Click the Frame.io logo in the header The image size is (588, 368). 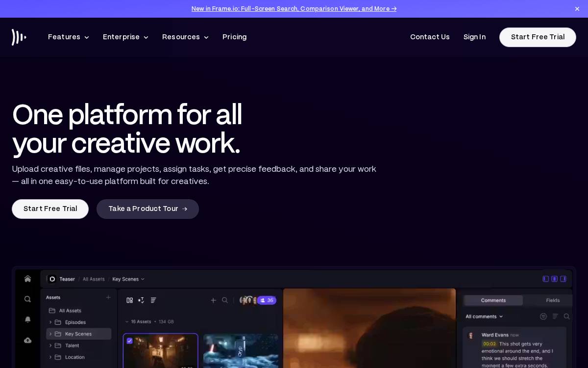click(x=19, y=37)
